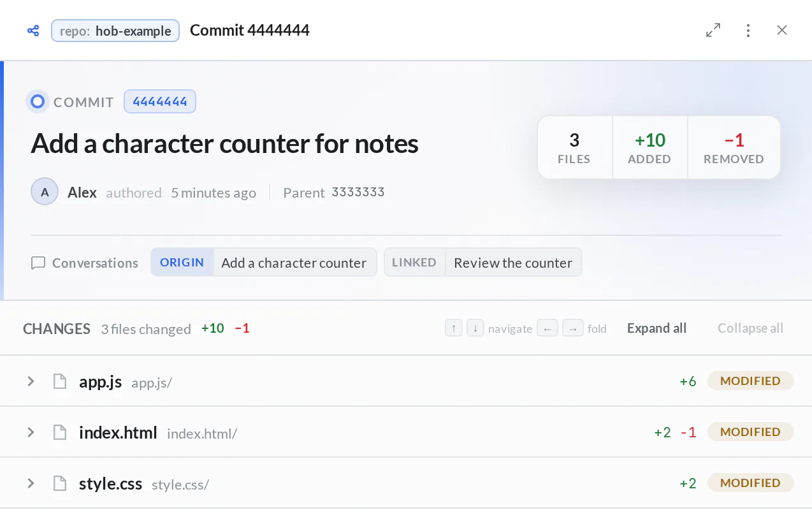Open parent commit 3333333

tap(358, 192)
